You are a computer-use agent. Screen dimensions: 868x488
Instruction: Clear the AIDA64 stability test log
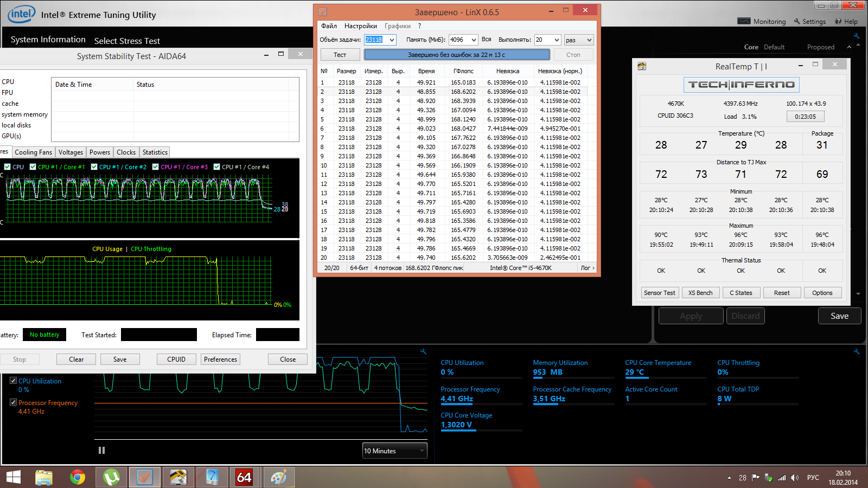(76, 359)
